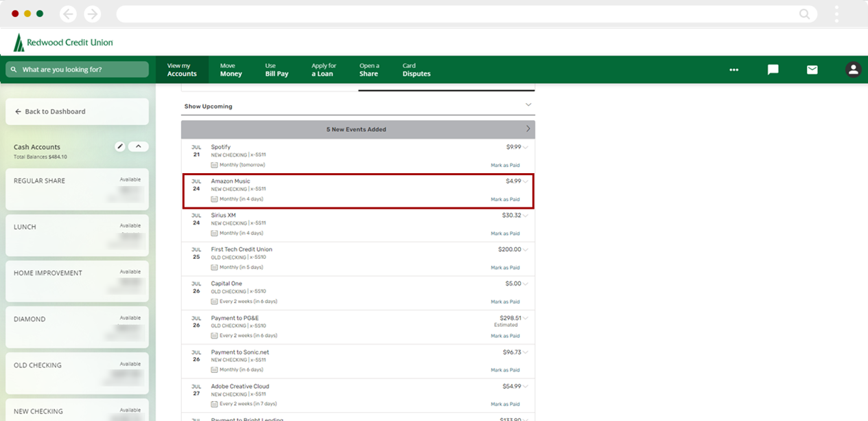Image resolution: width=868 pixels, height=421 pixels.
Task: Expand the Capital One payment chevron
Action: (x=526, y=284)
